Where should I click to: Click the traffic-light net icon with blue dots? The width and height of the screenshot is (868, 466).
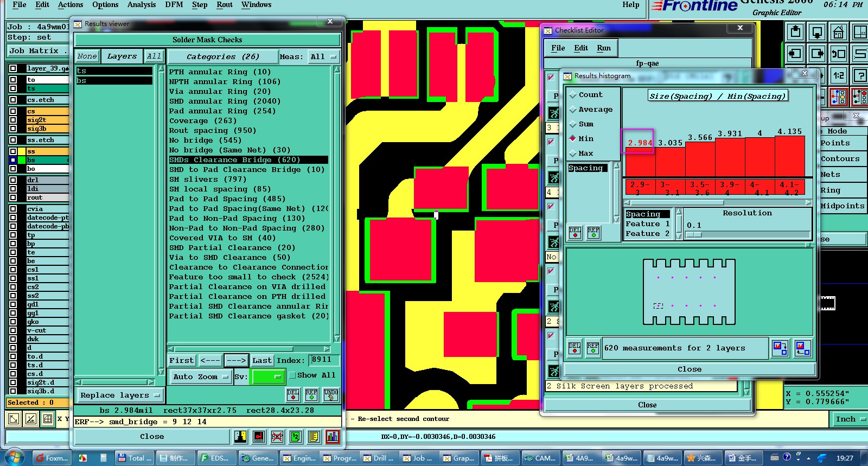point(839,97)
